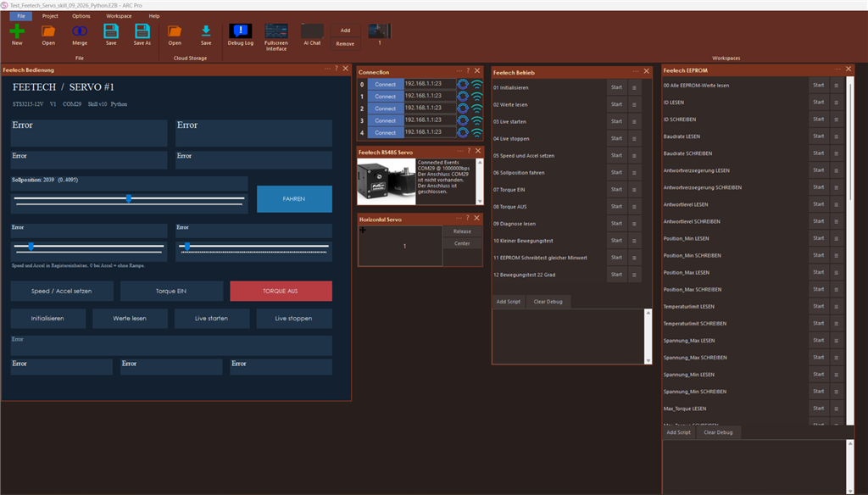
Task: Clear Debug in Feetech Betrieb panel
Action: [548, 302]
